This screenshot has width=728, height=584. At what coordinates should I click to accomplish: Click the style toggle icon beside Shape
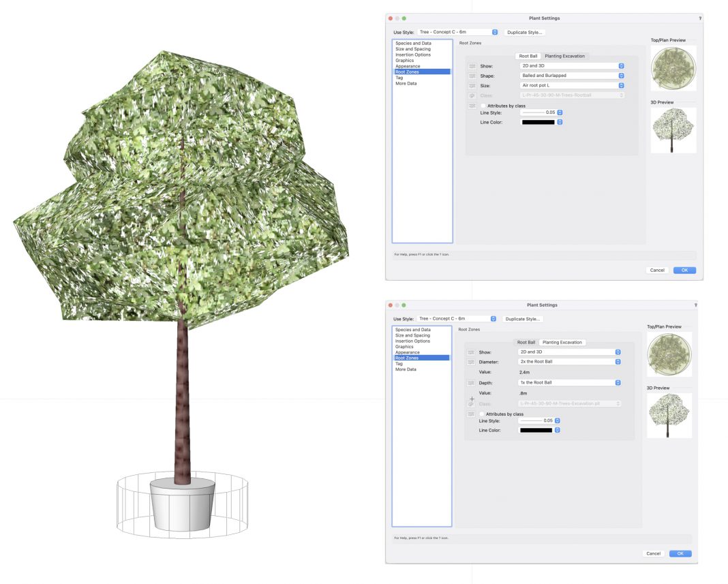pos(472,76)
